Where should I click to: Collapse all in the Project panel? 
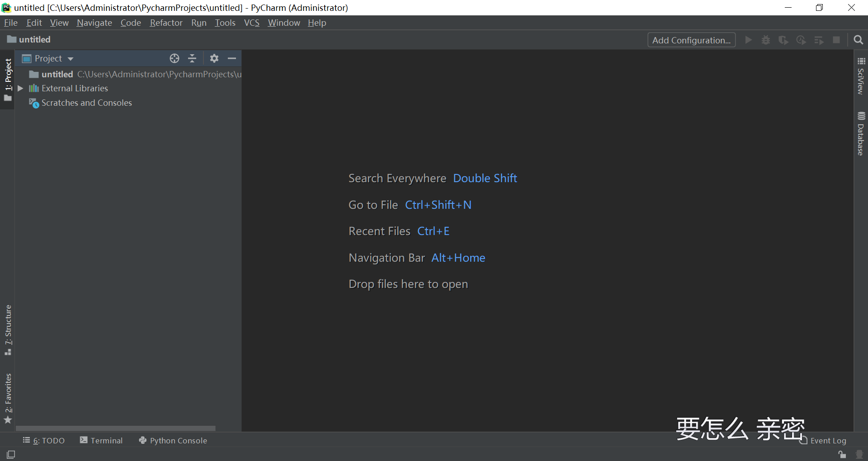click(x=192, y=58)
